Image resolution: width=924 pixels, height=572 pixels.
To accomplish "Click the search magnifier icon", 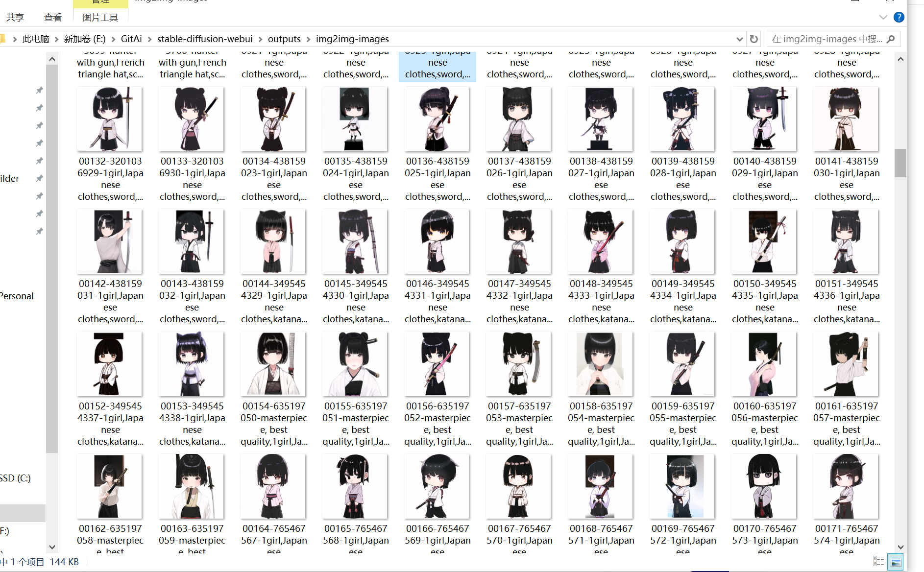I will 891,39.
